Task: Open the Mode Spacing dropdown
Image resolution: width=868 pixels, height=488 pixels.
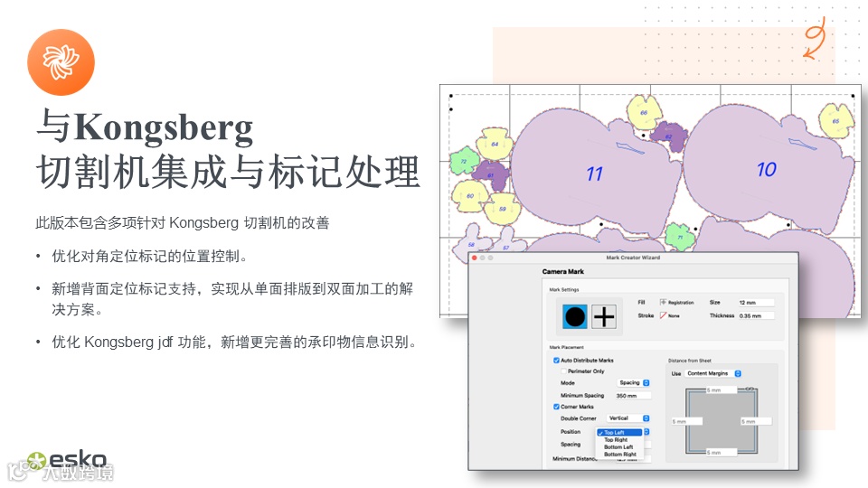Action: (634, 383)
